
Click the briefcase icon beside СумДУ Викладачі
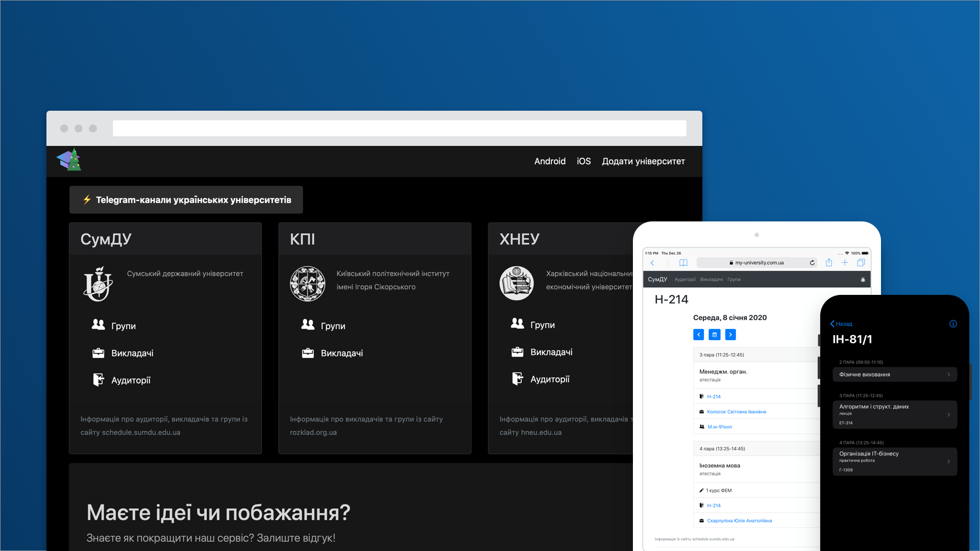(x=98, y=353)
